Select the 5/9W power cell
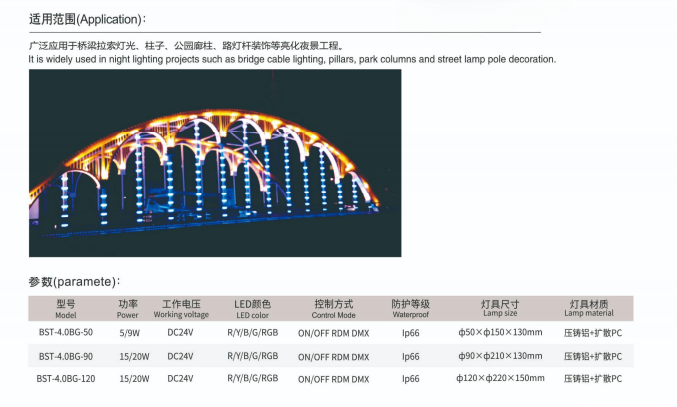Image resolution: width=677 pixels, height=407 pixels. tap(129, 332)
